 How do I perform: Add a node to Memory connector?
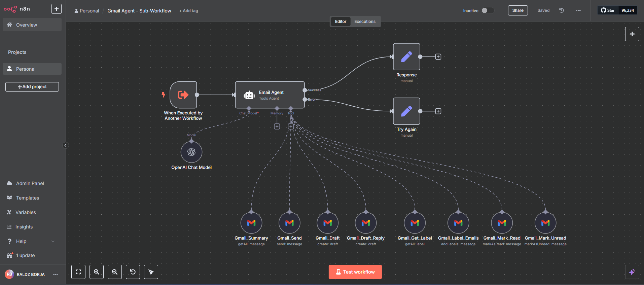277,127
